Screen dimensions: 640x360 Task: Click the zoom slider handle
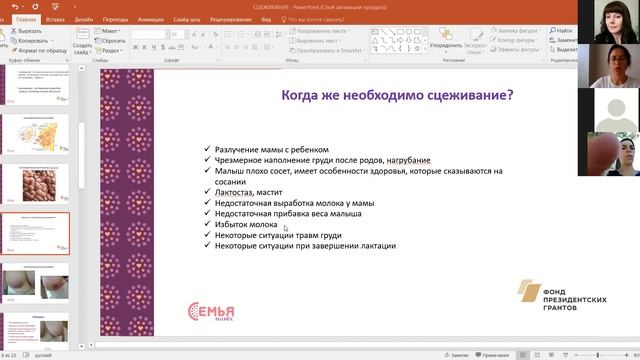pyautogui.click(x=598, y=355)
